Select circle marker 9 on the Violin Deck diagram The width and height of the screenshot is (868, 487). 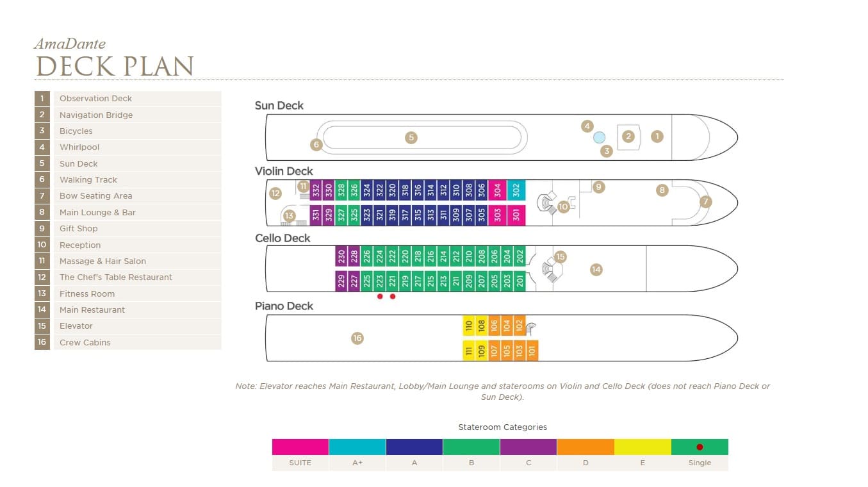click(x=599, y=187)
